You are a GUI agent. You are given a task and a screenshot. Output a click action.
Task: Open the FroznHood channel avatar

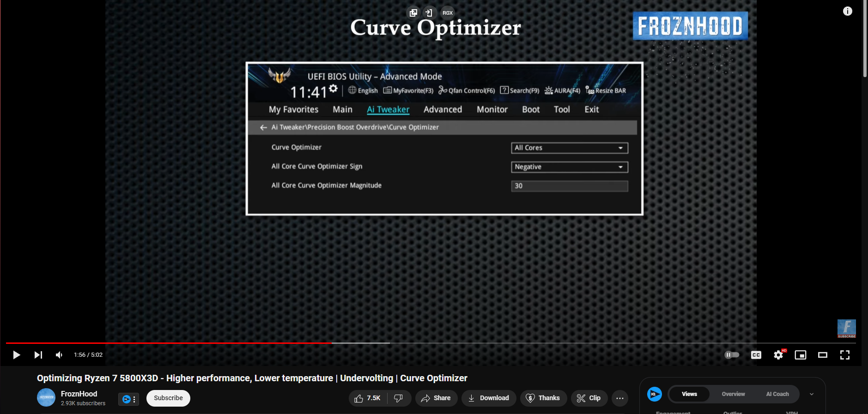pyautogui.click(x=46, y=398)
